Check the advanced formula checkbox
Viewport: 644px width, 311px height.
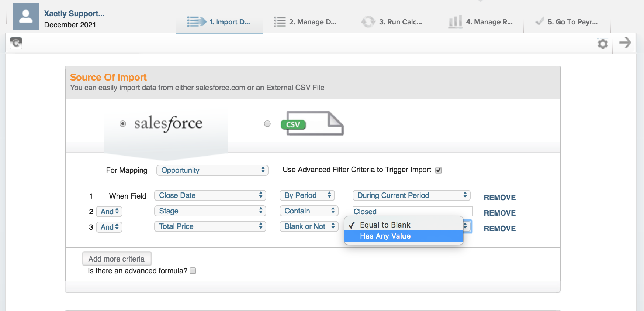click(193, 271)
